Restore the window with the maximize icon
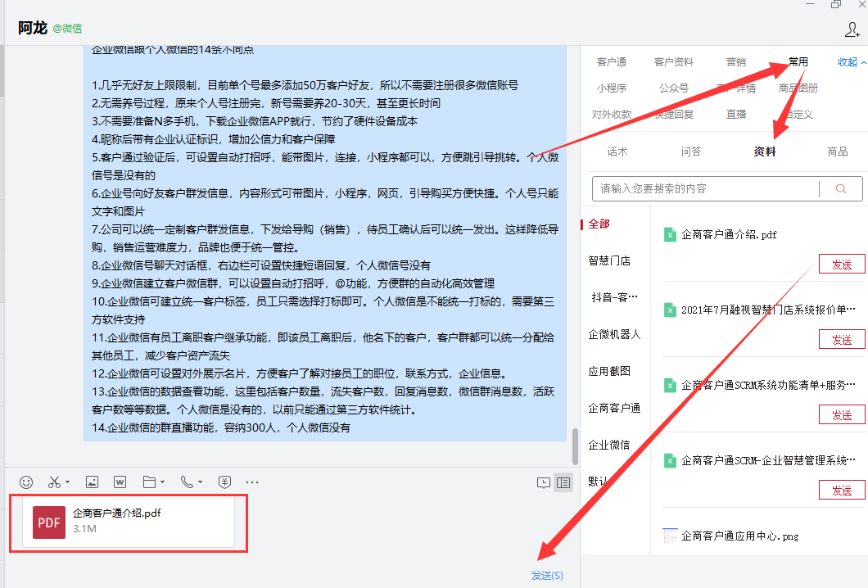Image resolution: width=868 pixels, height=588 pixels. click(836, 4)
